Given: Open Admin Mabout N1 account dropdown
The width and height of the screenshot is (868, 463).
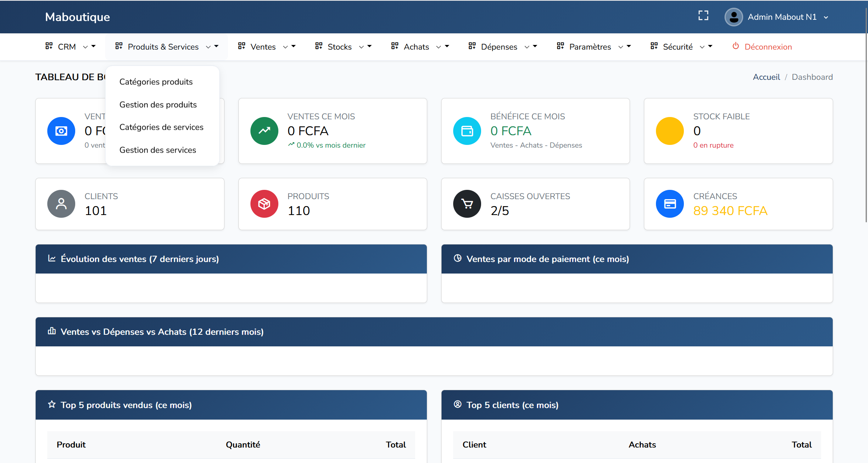Looking at the screenshot, I should tap(777, 17).
